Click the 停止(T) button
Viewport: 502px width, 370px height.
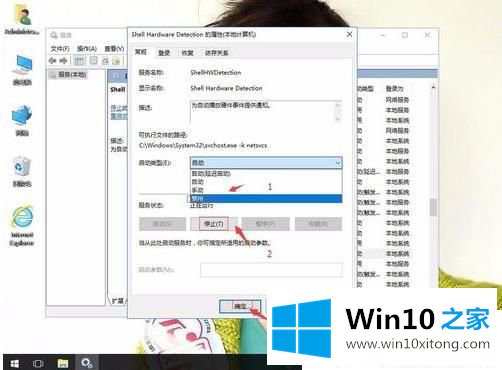coord(214,224)
